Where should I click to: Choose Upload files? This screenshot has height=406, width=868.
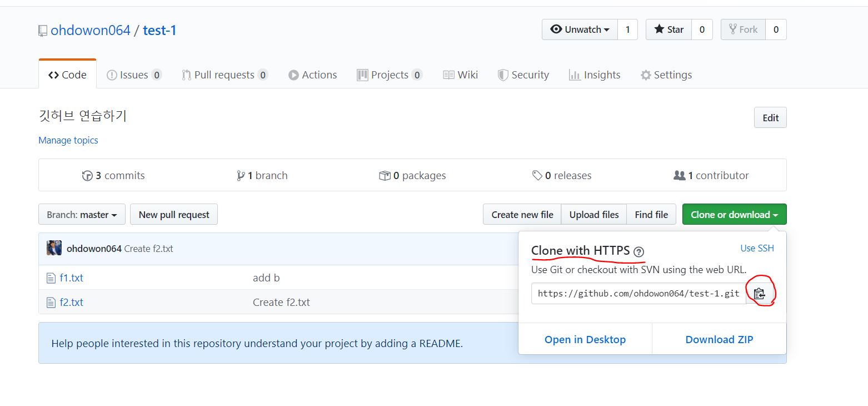click(594, 214)
